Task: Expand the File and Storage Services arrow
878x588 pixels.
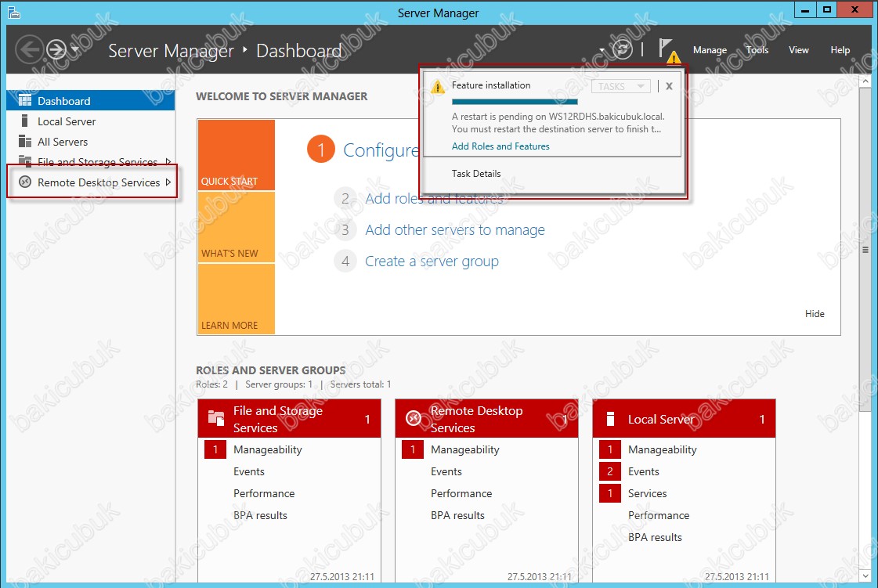Action: [x=168, y=162]
